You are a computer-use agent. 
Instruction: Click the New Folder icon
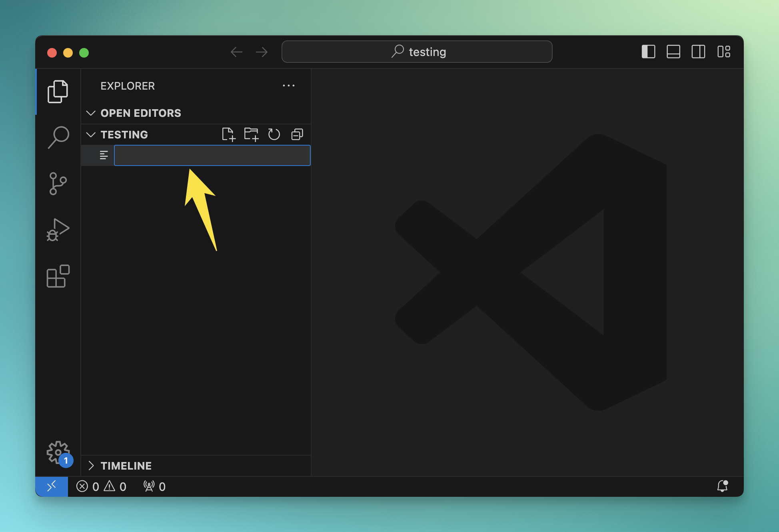pyautogui.click(x=251, y=134)
